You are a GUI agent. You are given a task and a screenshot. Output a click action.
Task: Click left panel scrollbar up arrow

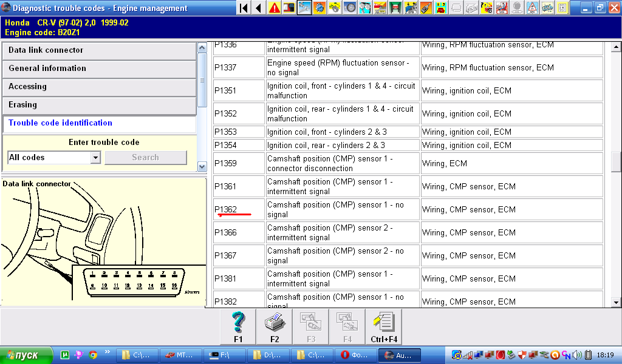pos(202,48)
